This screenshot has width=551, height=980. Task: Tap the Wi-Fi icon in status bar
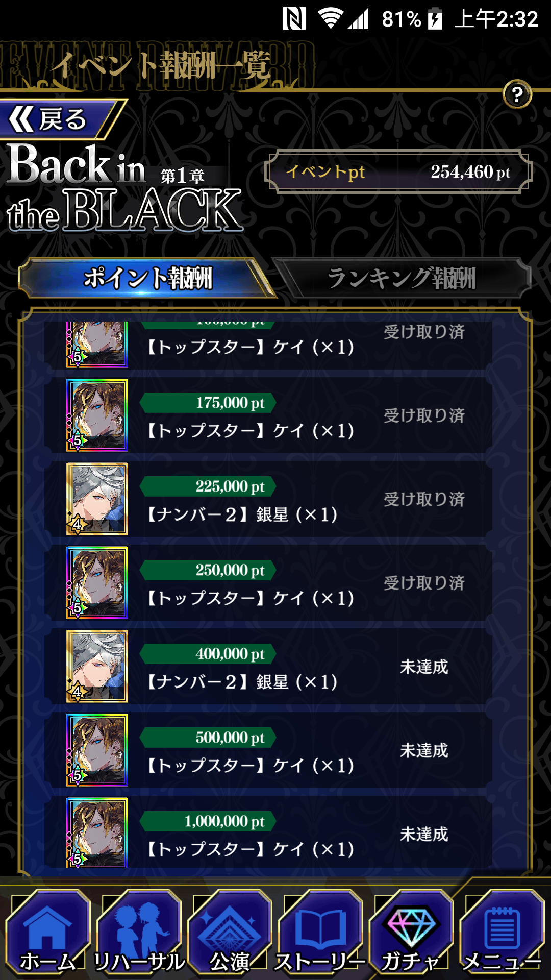tap(330, 19)
